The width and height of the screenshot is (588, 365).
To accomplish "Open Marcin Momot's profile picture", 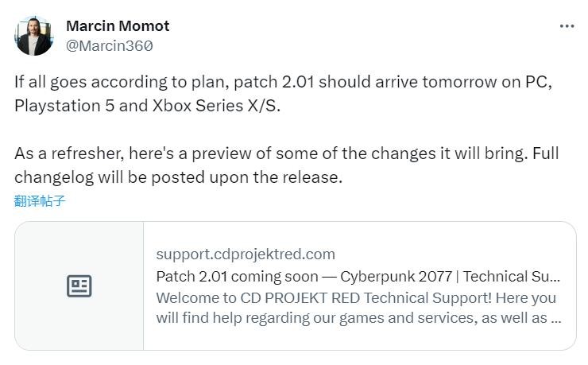I will click(x=34, y=36).
